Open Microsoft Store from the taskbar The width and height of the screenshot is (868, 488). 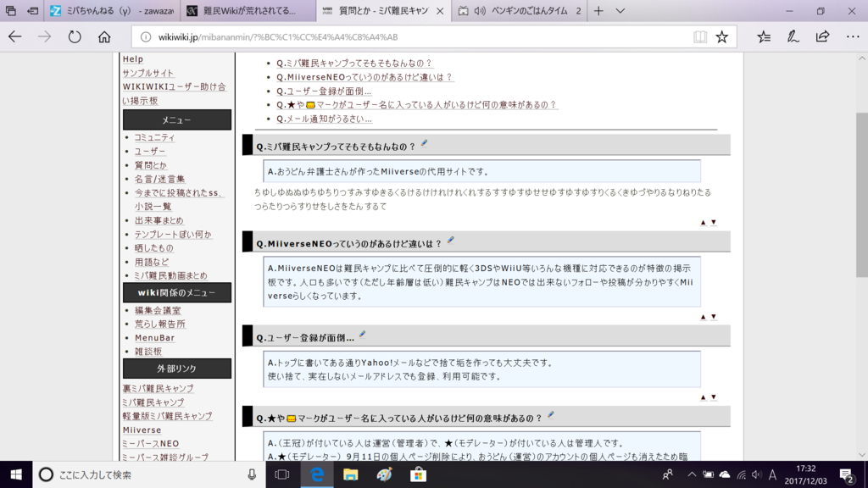click(418, 474)
